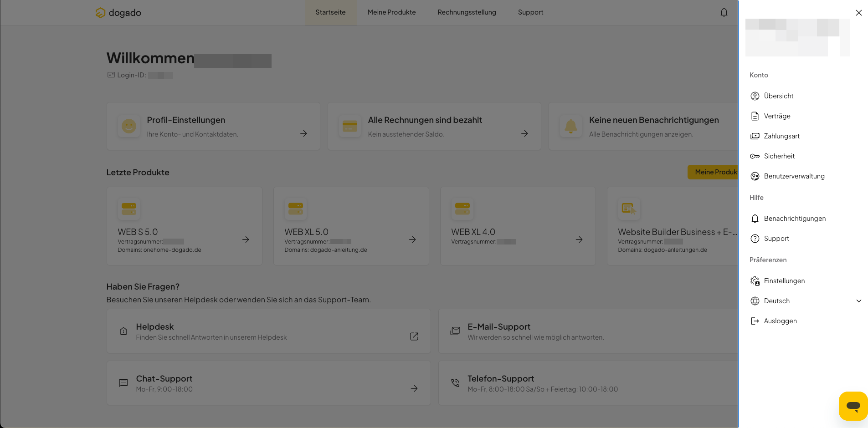
Task: Click the bell icon on notifications card
Action: 571,126
